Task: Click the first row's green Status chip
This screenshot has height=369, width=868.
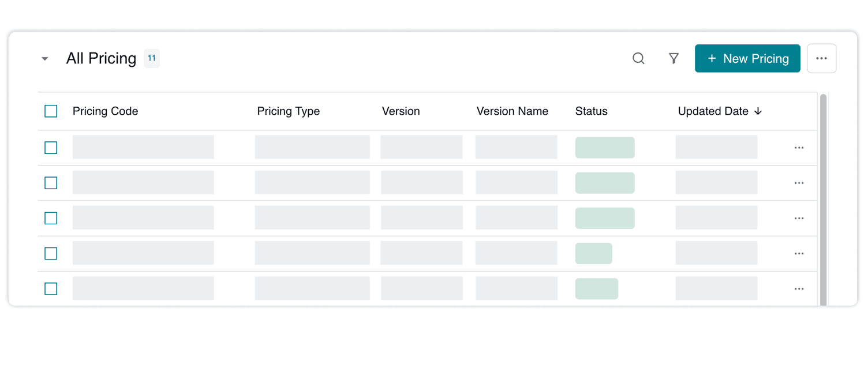Action: 605,148
